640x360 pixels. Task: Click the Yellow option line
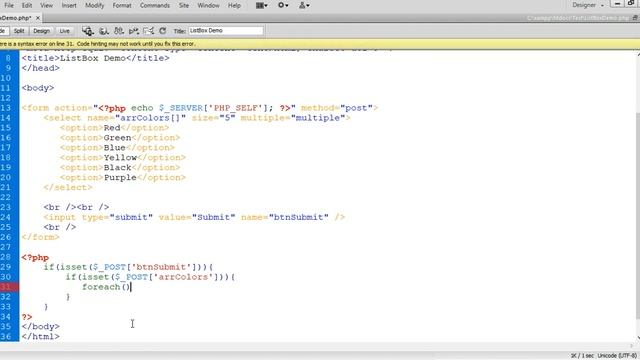tap(123, 158)
